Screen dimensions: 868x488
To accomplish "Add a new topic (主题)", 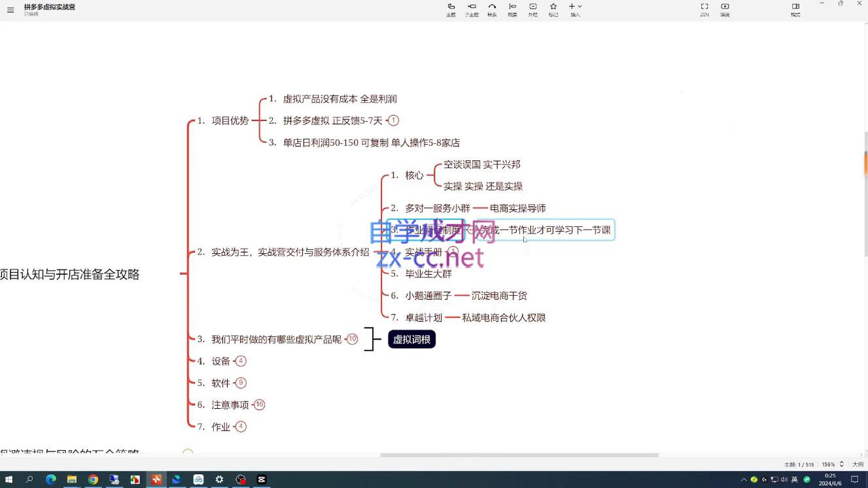I will (x=451, y=9).
